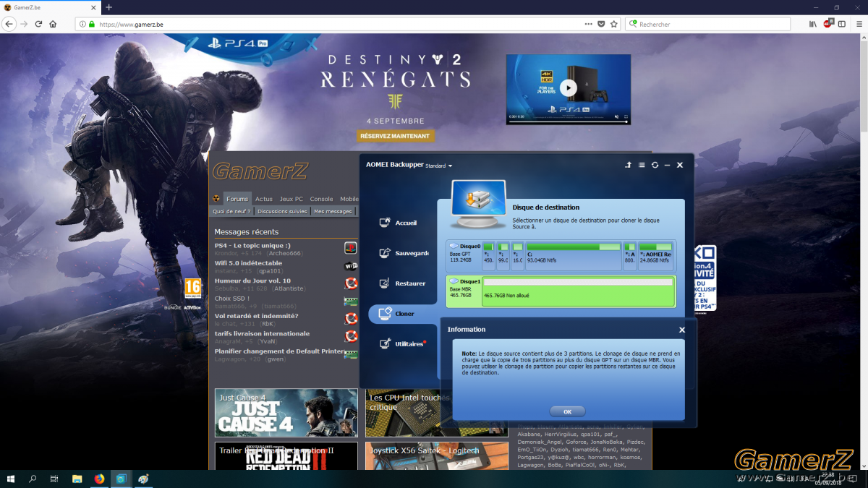
Task: Open Mes messages link
Action: [333, 212]
